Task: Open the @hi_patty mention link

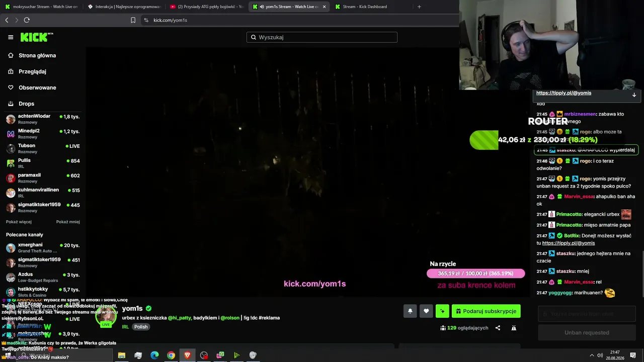Action: pyautogui.click(x=180, y=318)
